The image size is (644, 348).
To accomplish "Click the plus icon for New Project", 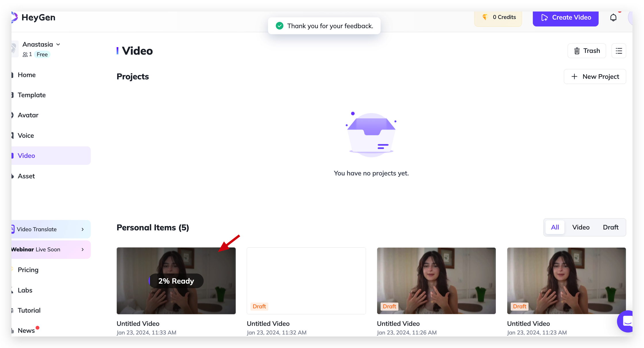I will pyautogui.click(x=574, y=77).
